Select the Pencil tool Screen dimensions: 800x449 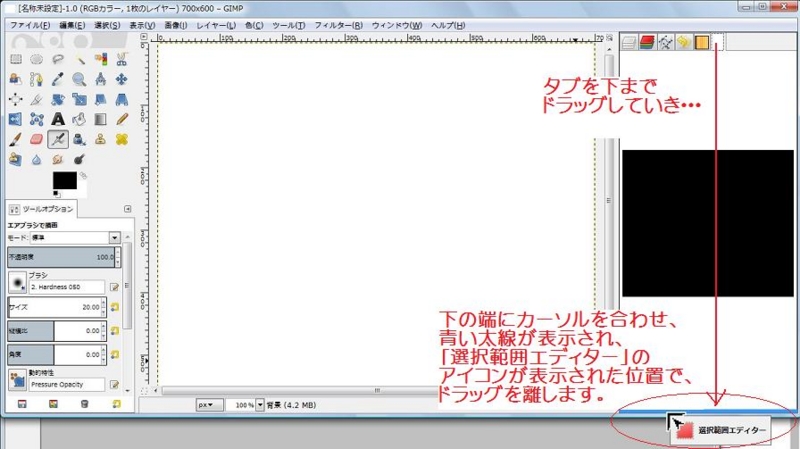121,119
